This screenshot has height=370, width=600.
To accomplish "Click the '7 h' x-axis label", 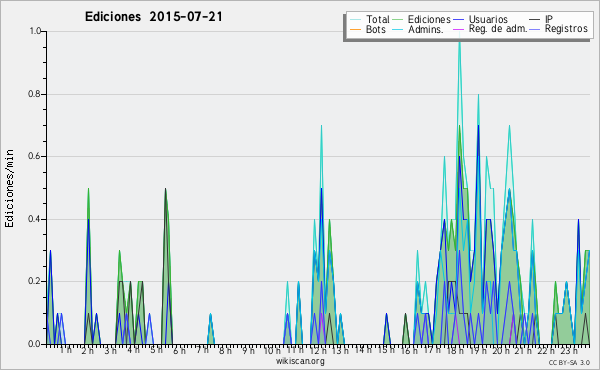I will pyautogui.click(x=202, y=350).
